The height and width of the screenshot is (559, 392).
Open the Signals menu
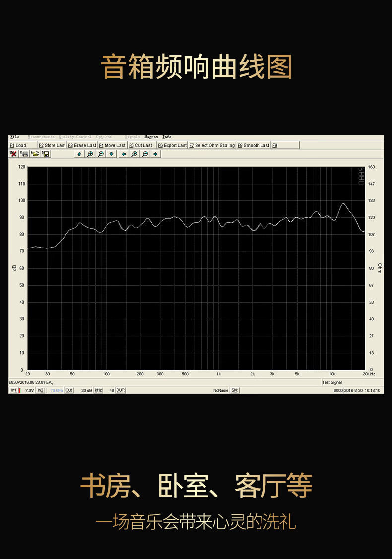132,137
